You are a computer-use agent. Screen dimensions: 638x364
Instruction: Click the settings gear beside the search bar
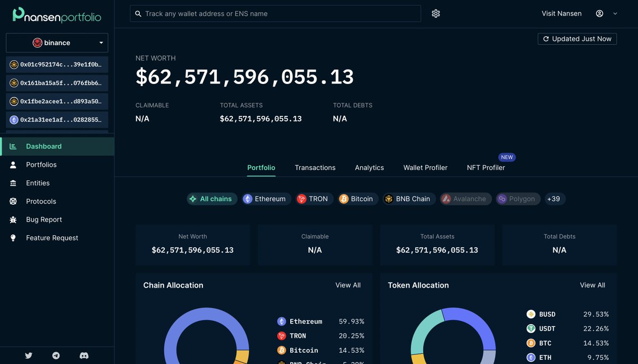(x=436, y=13)
